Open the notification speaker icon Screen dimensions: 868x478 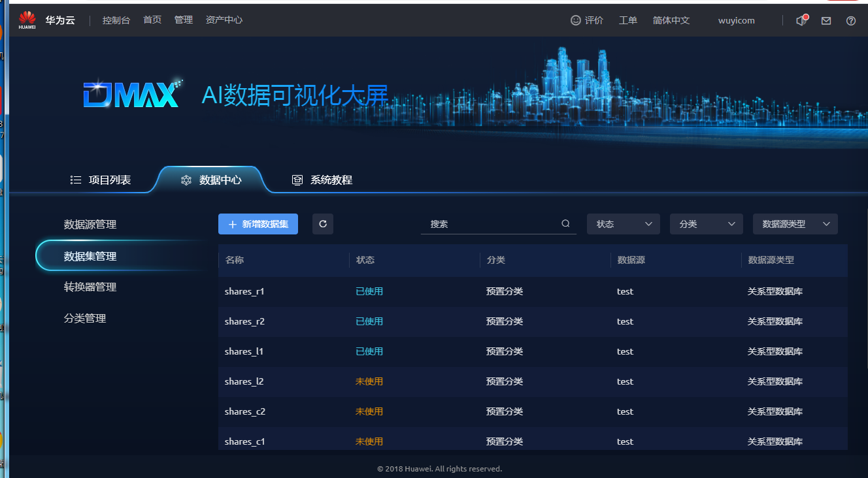[x=801, y=20]
